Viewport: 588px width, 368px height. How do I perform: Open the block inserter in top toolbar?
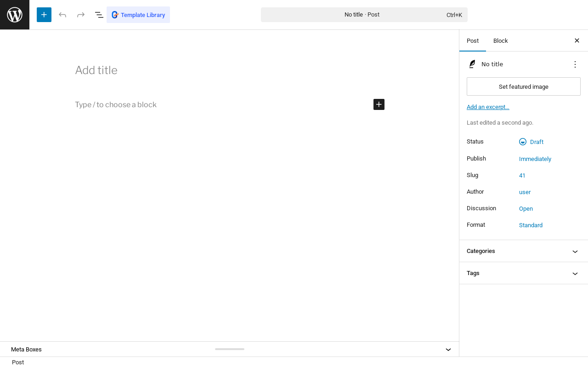pos(44,15)
